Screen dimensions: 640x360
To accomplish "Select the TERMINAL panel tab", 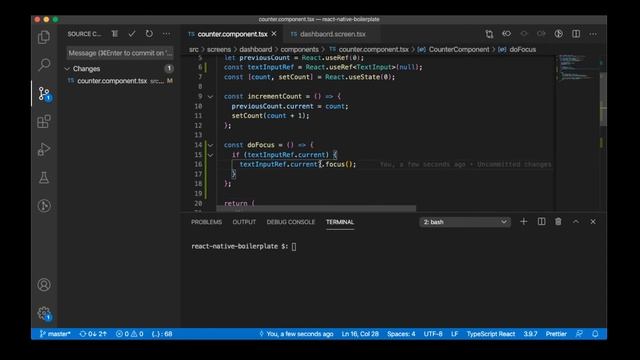I will (x=340, y=222).
